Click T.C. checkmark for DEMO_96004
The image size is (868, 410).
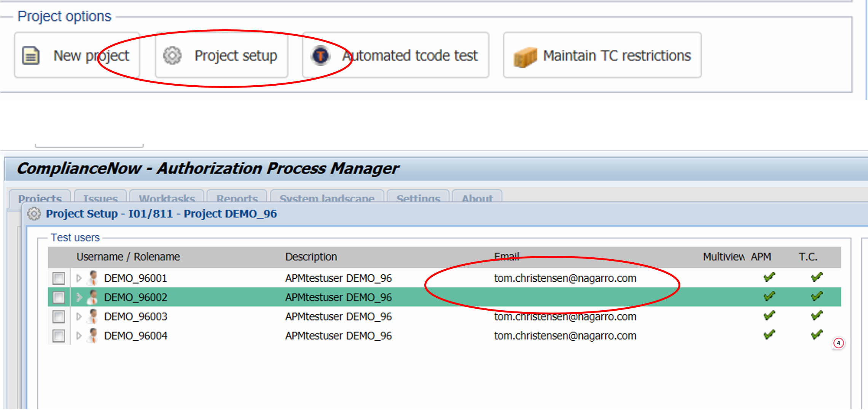pos(817,335)
